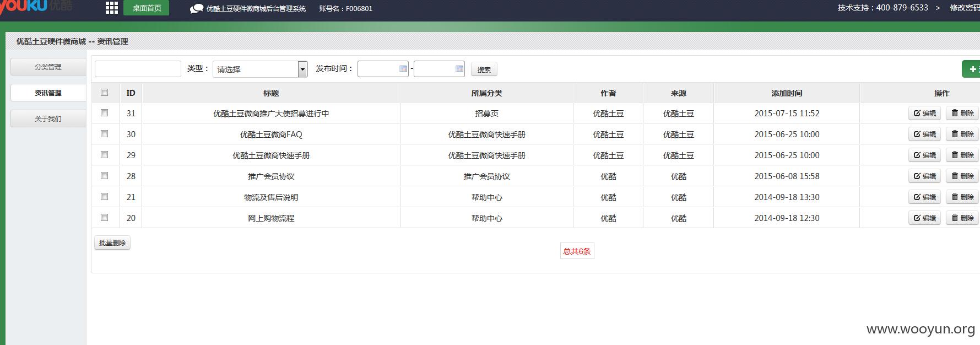
Task: Click the 操作 column header
Action: 942,93
